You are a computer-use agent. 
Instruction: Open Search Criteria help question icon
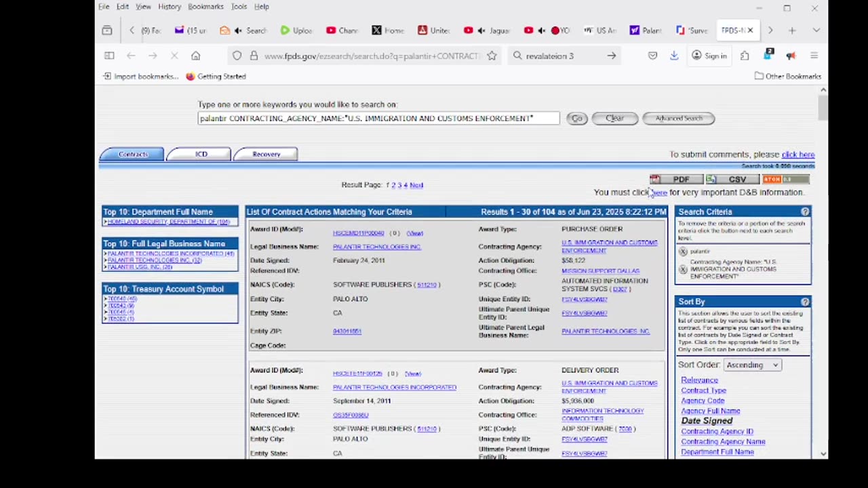click(x=805, y=212)
